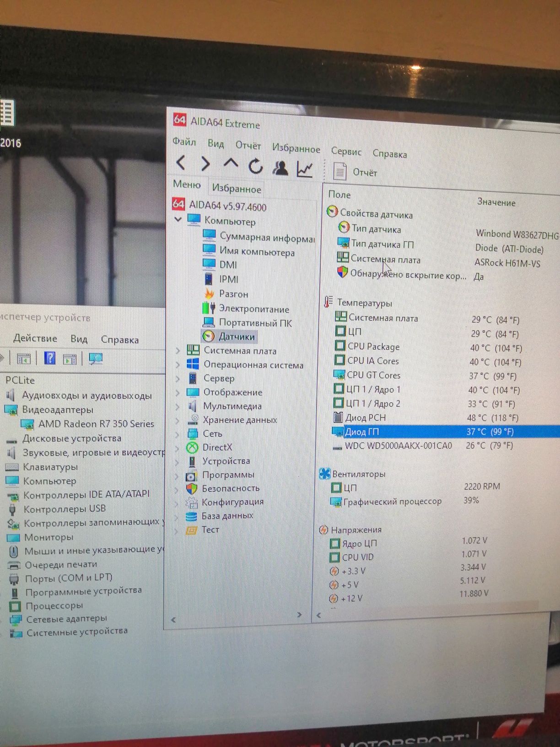The width and height of the screenshot is (560, 747).
Task: Expand the Системная плата tree node
Action: [178, 351]
